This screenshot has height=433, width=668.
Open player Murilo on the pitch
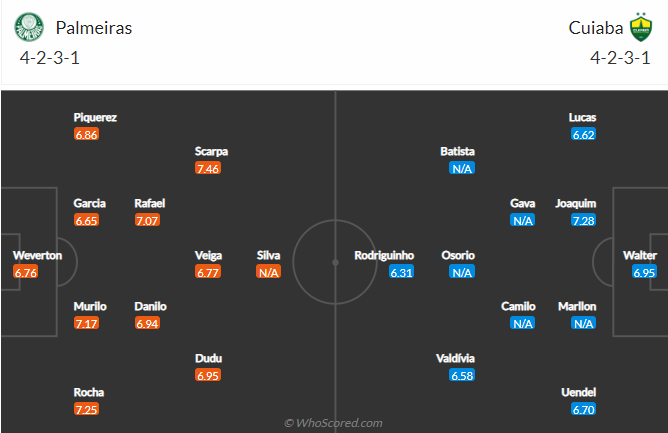(90, 306)
